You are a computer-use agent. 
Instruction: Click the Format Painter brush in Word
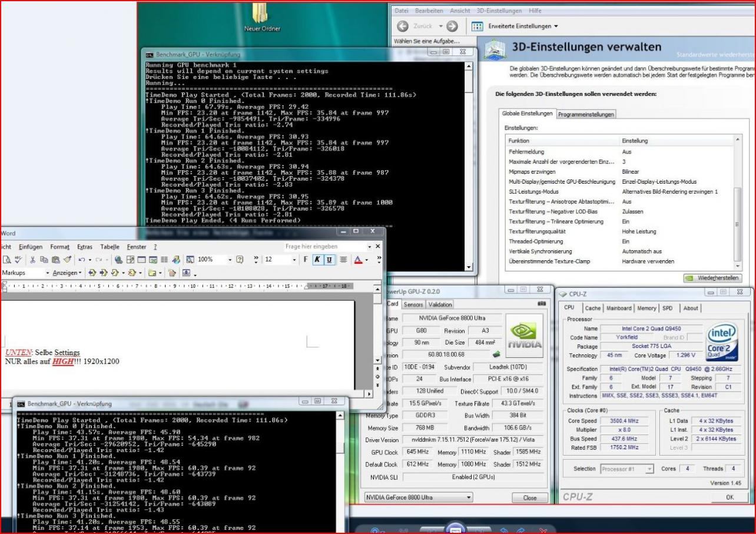pyautogui.click(x=67, y=259)
